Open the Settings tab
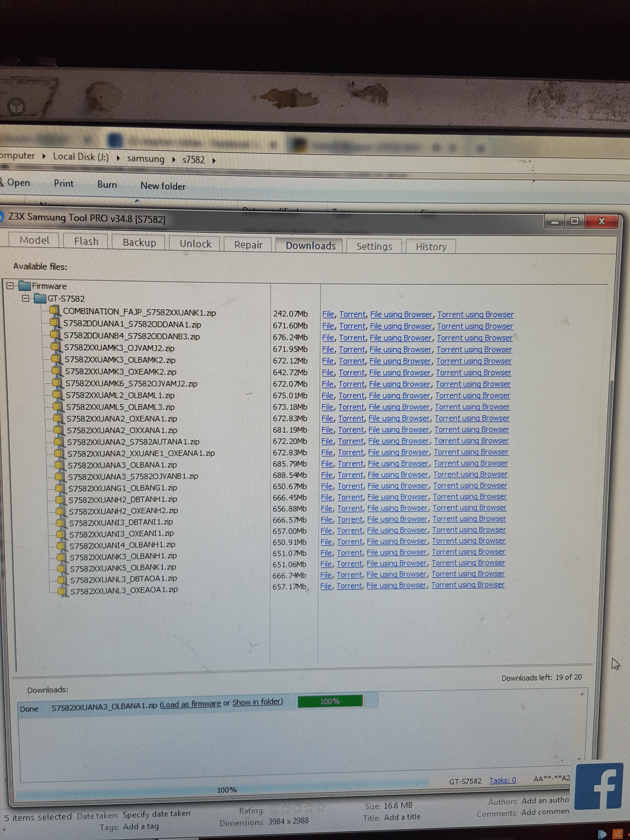Viewport: 630px width, 840px height. coord(374,246)
